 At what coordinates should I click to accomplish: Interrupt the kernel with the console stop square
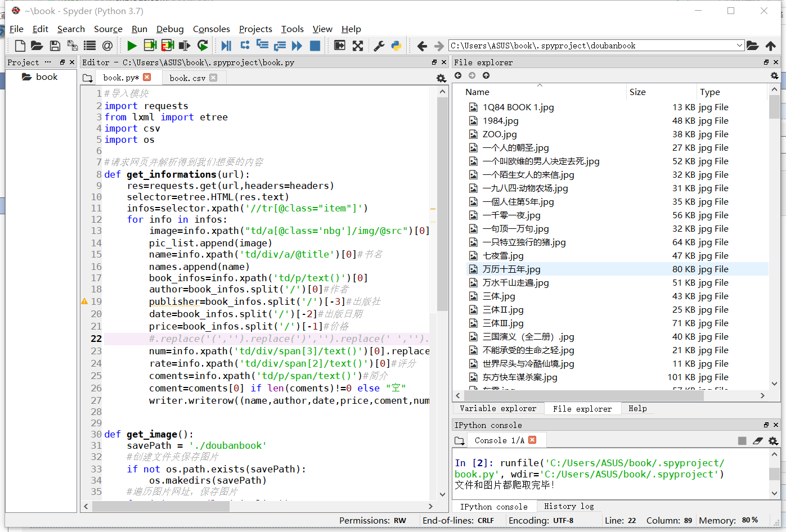tap(742, 441)
